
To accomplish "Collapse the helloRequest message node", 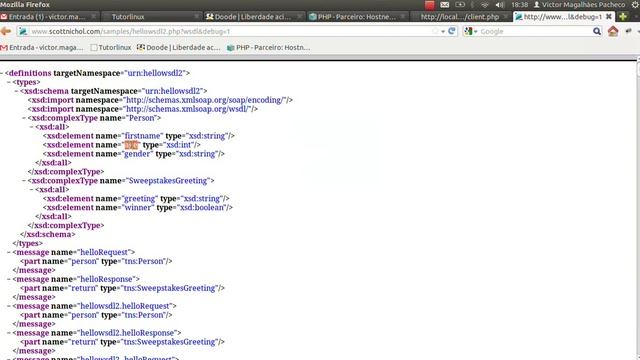I will click(x=9, y=252).
